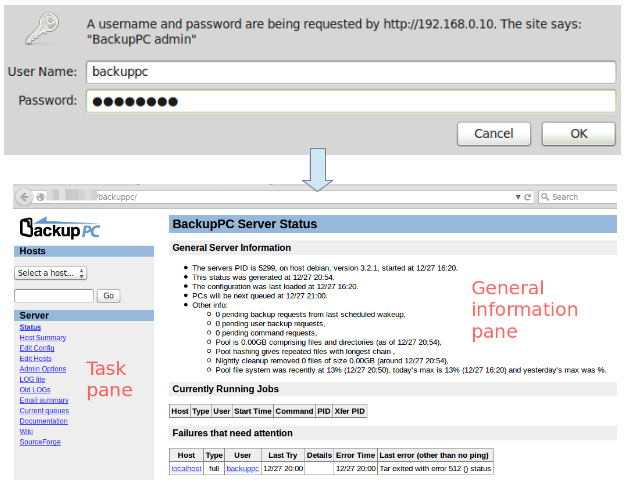Click the browser Search box
This screenshot has height=486, width=635.
click(578, 197)
